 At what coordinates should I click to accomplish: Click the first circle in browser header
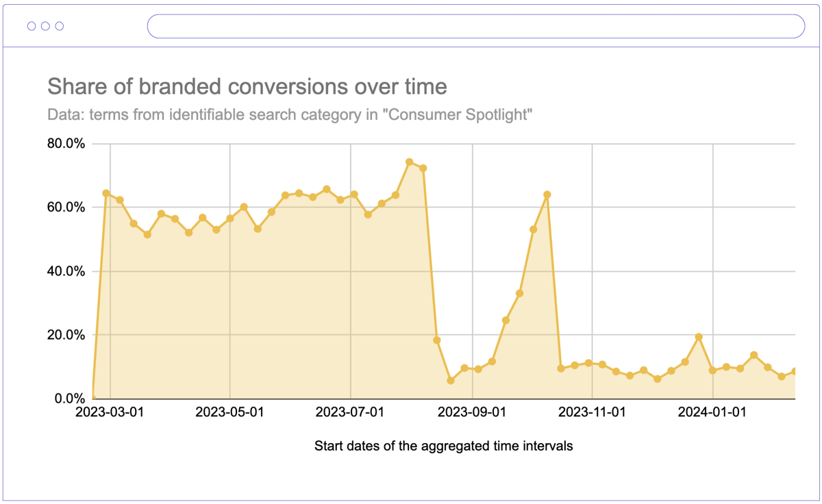pos(32,26)
